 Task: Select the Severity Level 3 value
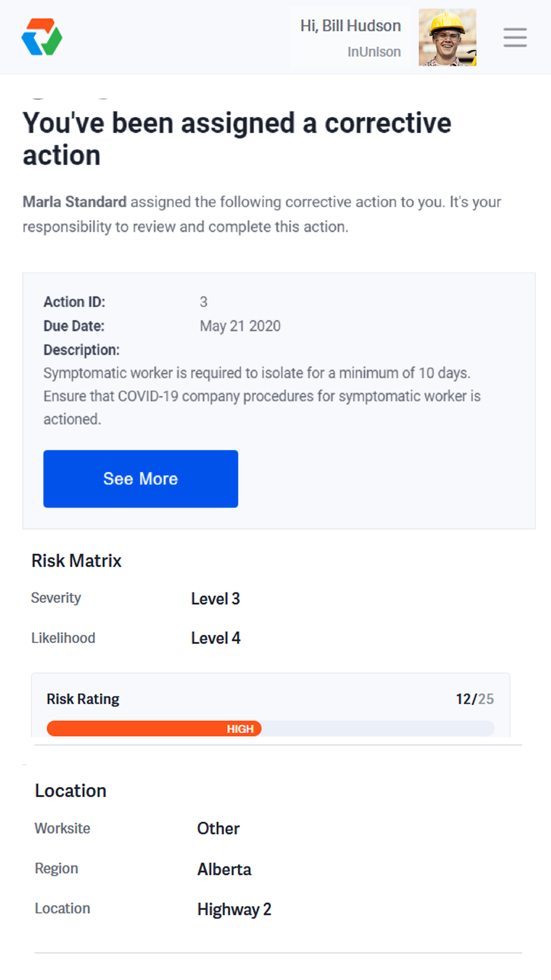point(215,599)
